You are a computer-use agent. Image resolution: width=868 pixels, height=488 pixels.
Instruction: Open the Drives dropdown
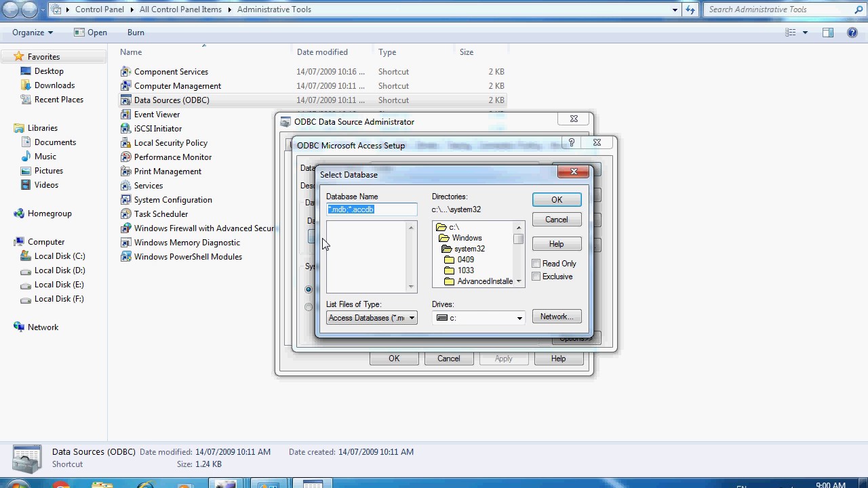(479, 318)
